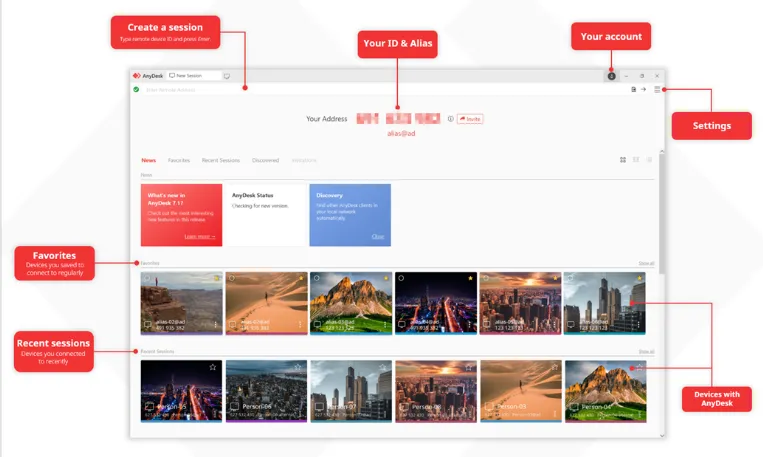Expand Favorites with Show all
Screen dimensions: 763x457
coord(646,263)
